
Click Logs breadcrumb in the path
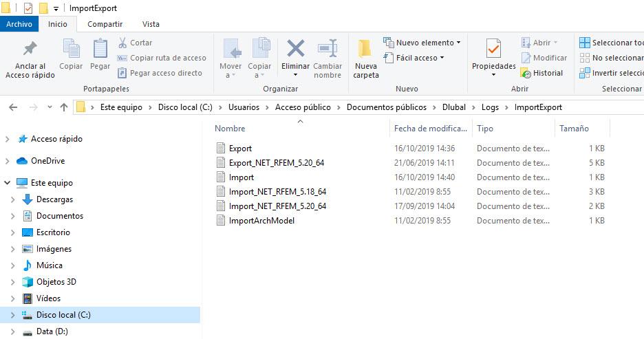click(x=490, y=107)
